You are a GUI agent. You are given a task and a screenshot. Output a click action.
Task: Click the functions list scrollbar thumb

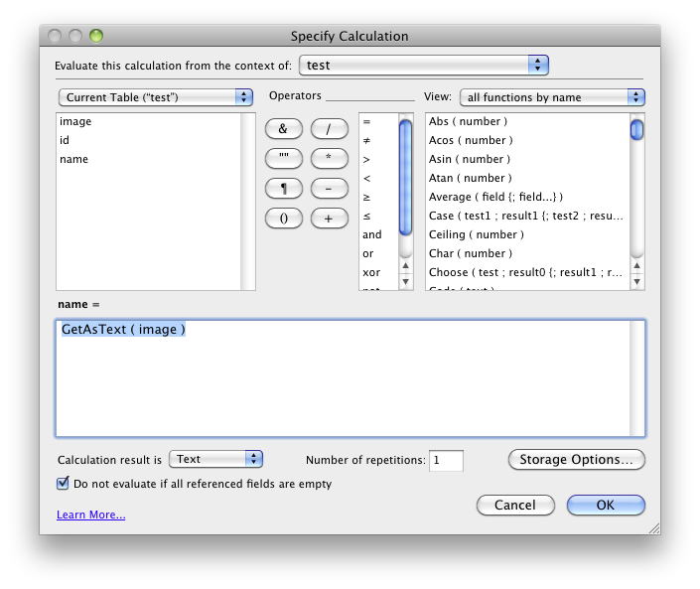pos(637,130)
